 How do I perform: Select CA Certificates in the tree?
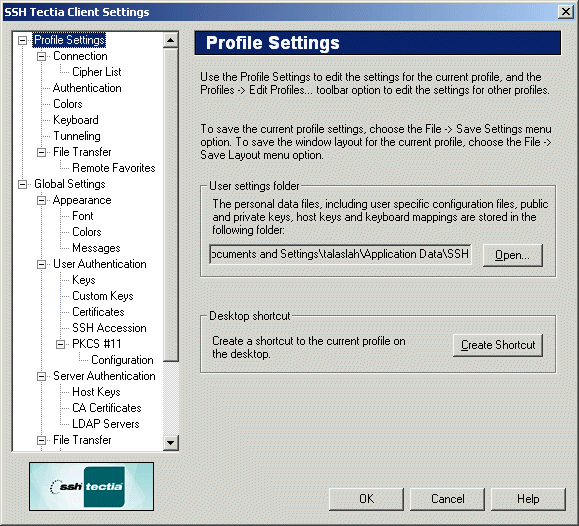[107, 408]
